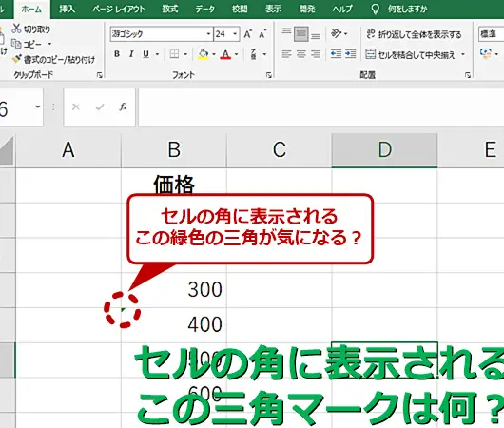This screenshot has width=504, height=428.
Task: Decrease the cell indent
Action: tap(336, 54)
